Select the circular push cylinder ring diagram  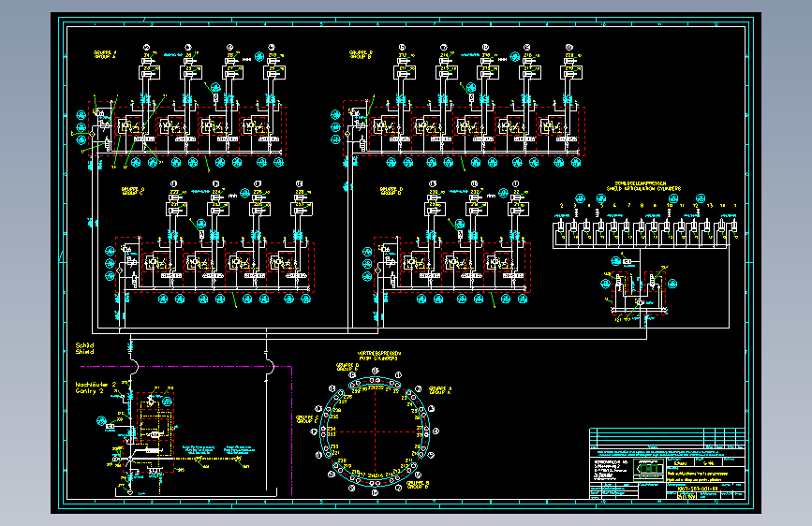point(375,431)
